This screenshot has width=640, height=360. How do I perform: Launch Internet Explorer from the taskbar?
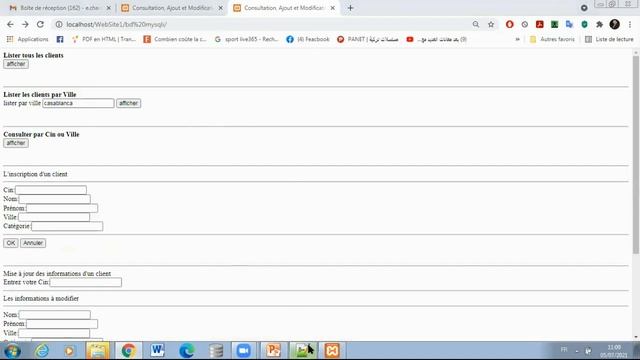41,351
